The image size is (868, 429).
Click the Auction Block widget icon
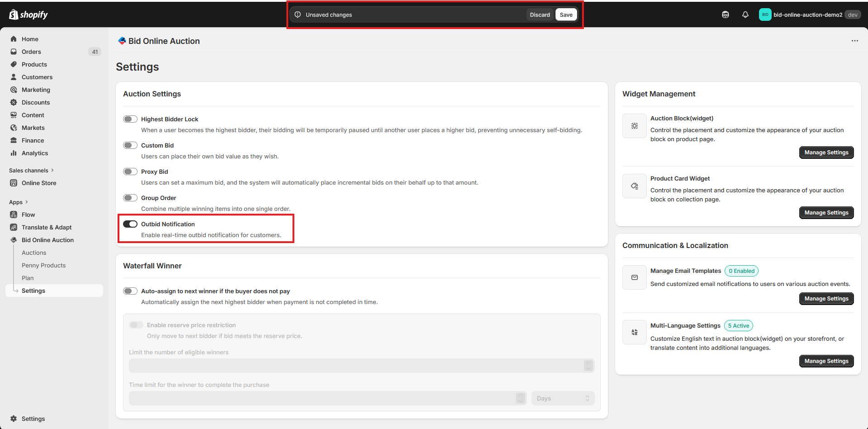[x=634, y=126]
